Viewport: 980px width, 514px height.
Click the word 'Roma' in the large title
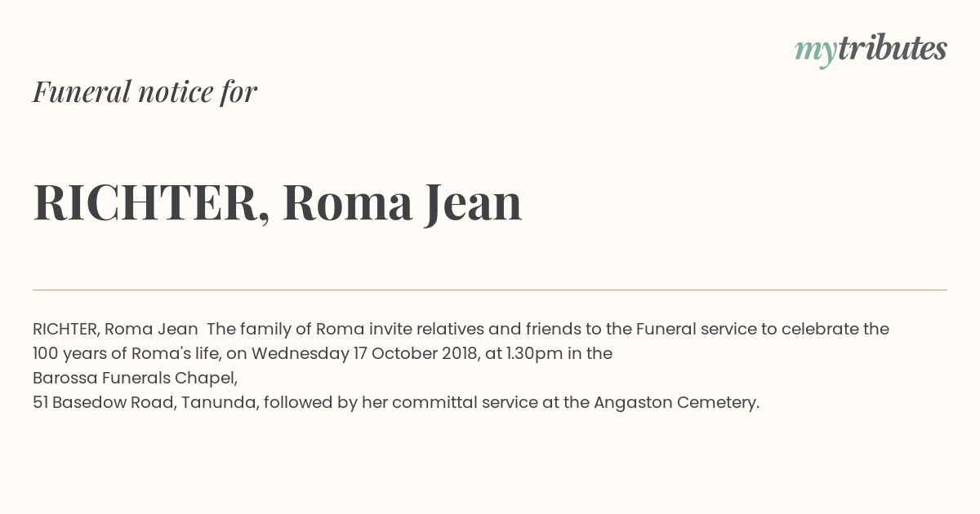tap(348, 203)
